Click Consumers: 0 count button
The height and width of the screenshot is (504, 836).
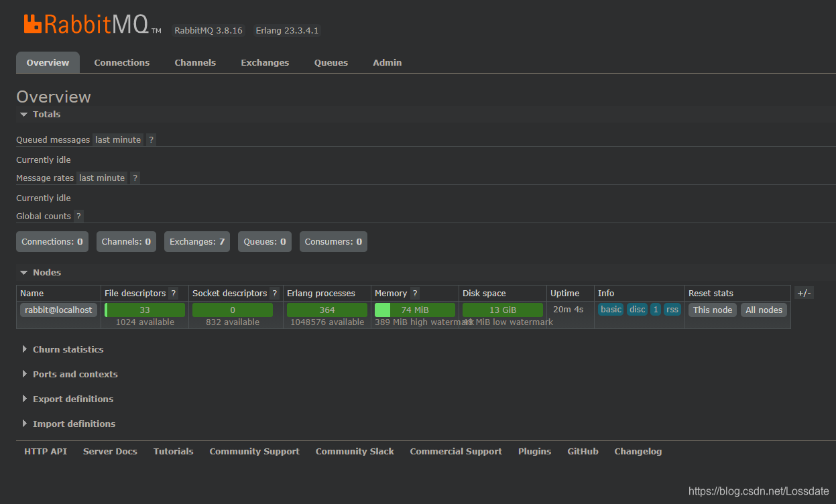tap(333, 242)
